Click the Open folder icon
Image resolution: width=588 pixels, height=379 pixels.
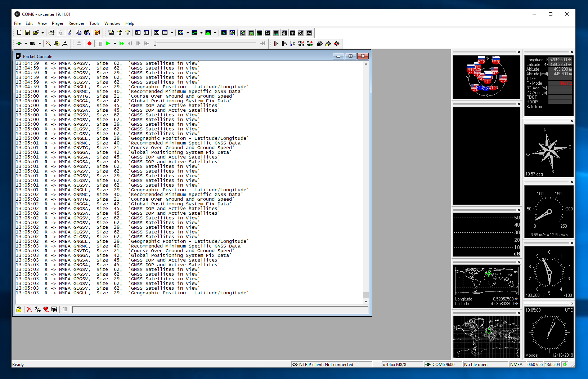pyautogui.click(x=36, y=33)
